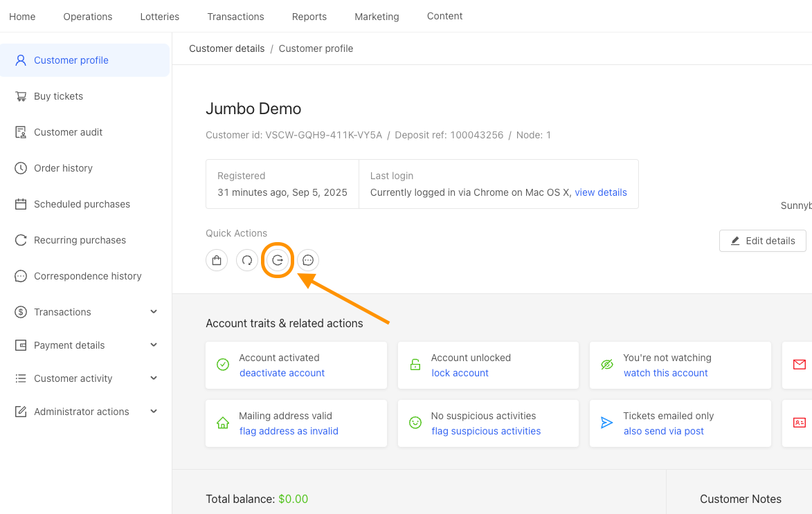Click the Edit details button
The image size is (812, 514).
click(762, 241)
